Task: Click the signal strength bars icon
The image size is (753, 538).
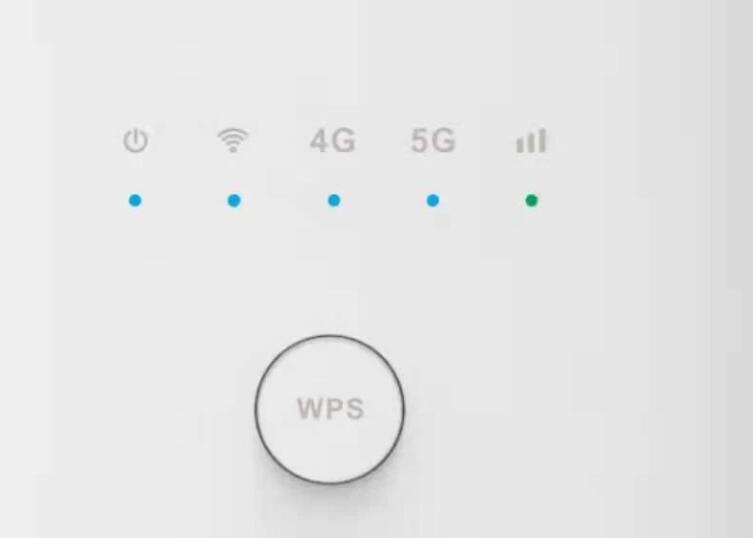Action: [x=531, y=140]
